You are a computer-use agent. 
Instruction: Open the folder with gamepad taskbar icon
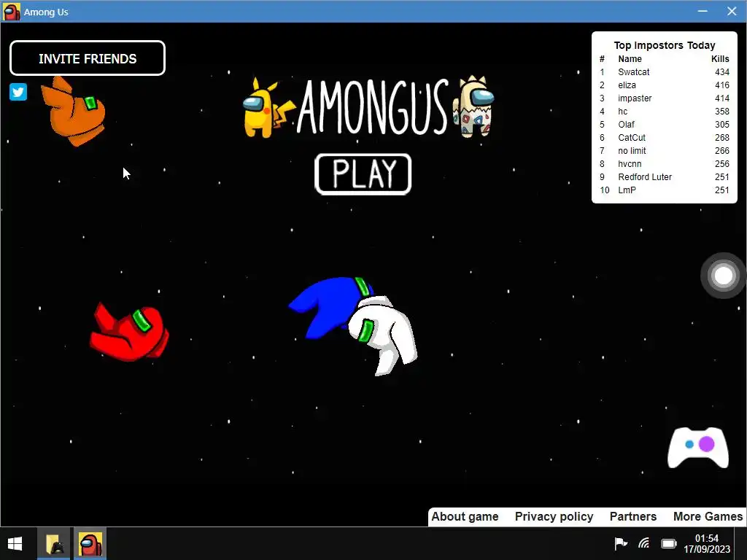click(x=54, y=544)
